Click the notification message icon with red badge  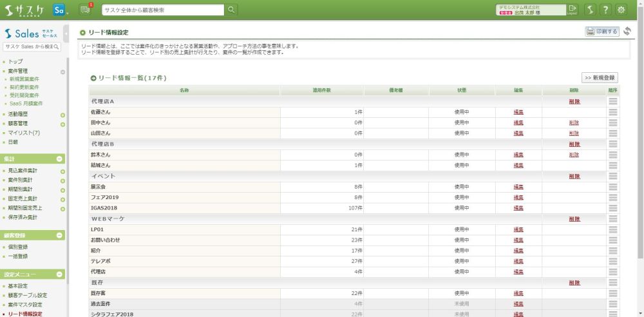coord(86,9)
